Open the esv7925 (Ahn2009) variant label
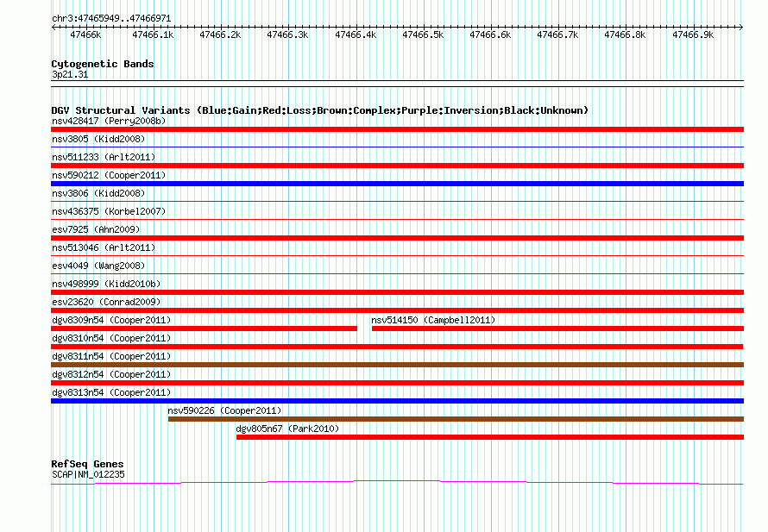 (96, 229)
